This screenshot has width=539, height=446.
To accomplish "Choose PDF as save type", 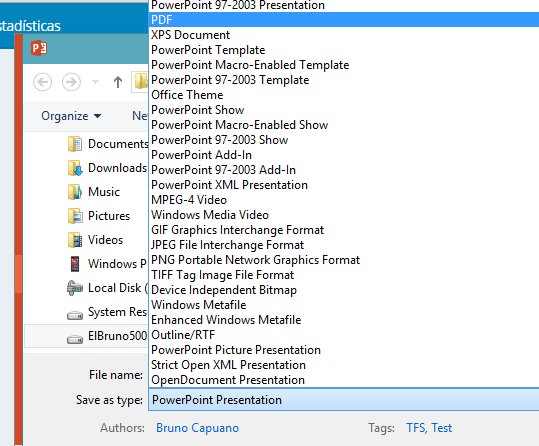I will click(344, 20).
